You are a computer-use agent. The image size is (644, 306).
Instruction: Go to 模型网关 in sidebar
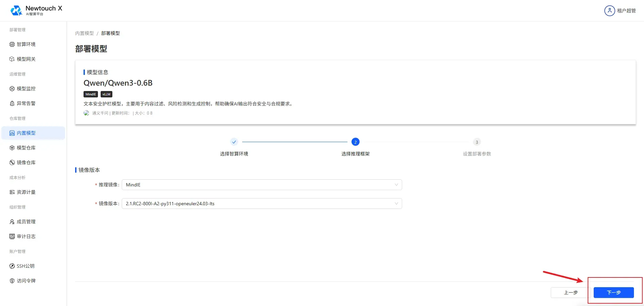tap(33, 59)
